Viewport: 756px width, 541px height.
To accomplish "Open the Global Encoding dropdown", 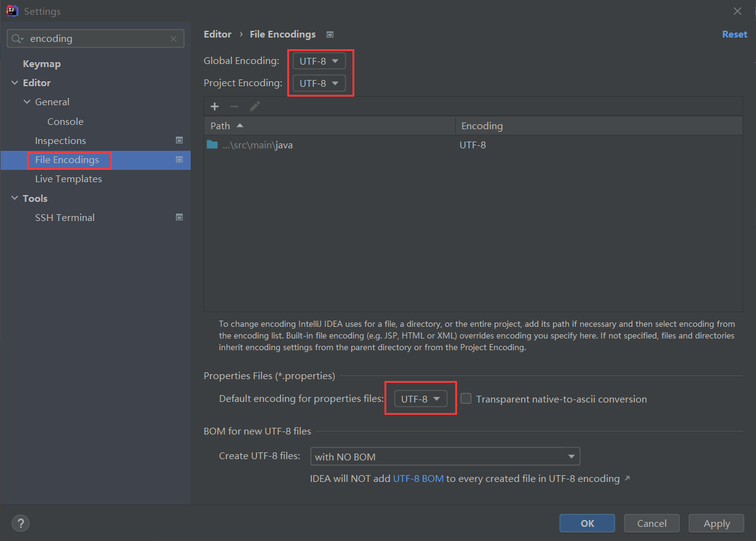I will [x=319, y=61].
